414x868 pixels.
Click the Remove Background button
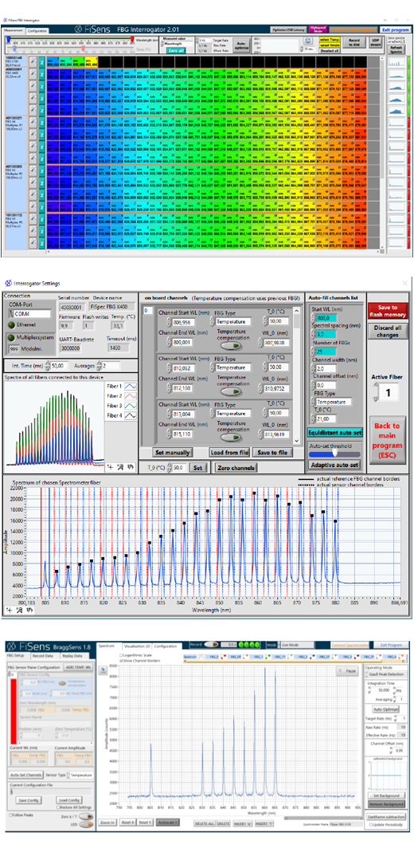click(385, 804)
